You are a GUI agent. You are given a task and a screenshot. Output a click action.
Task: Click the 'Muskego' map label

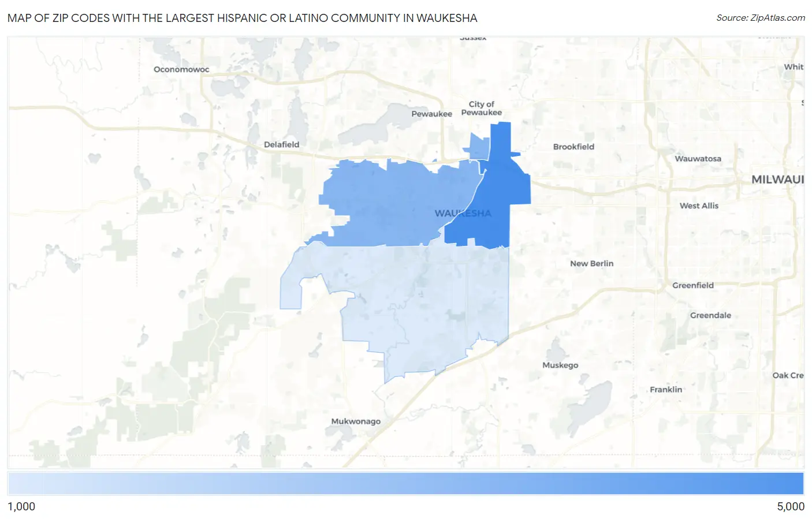pyautogui.click(x=560, y=365)
